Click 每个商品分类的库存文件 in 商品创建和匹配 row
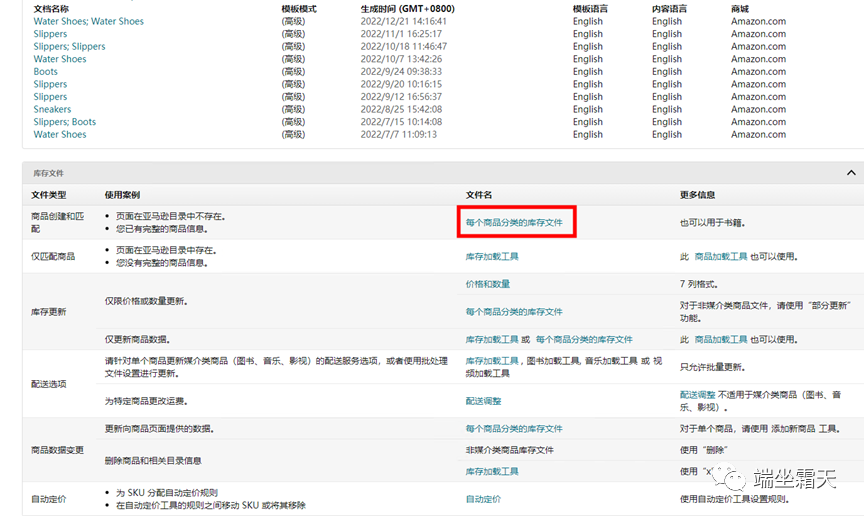The image size is (864, 516). pyautogui.click(x=514, y=223)
